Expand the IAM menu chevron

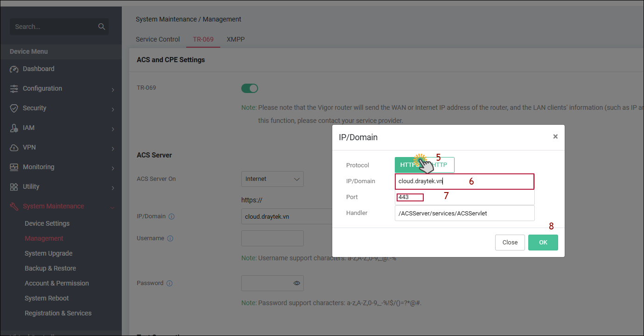(x=113, y=129)
